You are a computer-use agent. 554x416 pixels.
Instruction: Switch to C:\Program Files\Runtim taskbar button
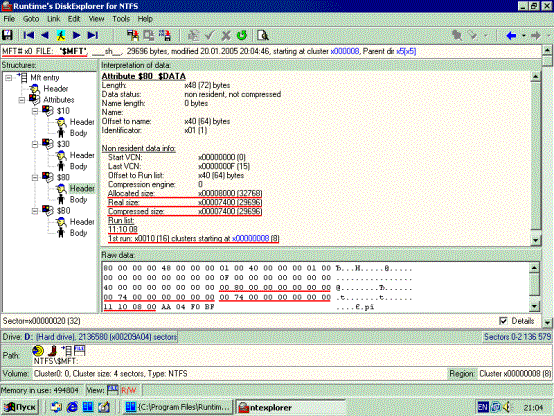pyautogui.click(x=178, y=408)
